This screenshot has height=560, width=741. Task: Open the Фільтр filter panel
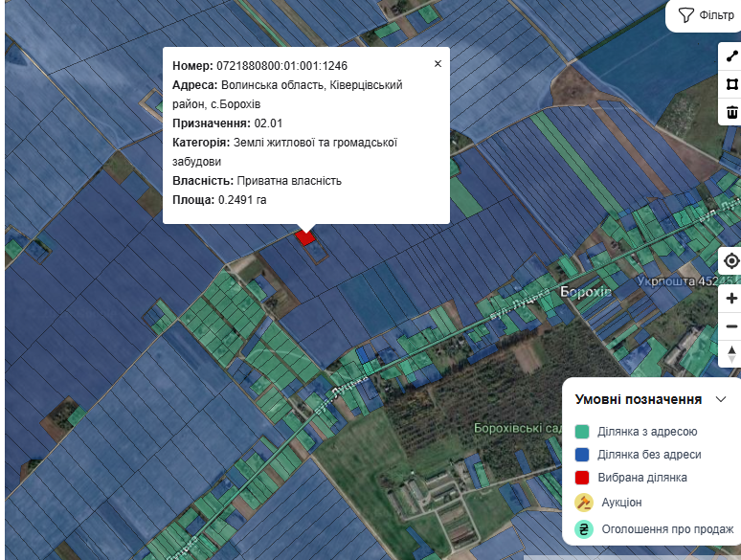point(706,15)
